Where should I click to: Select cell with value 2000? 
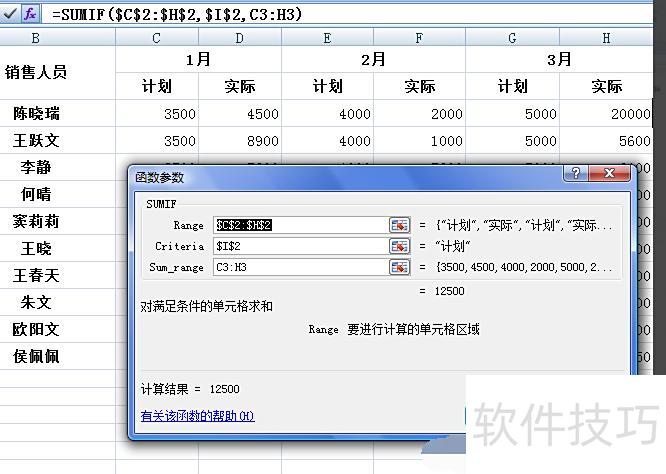(x=419, y=113)
